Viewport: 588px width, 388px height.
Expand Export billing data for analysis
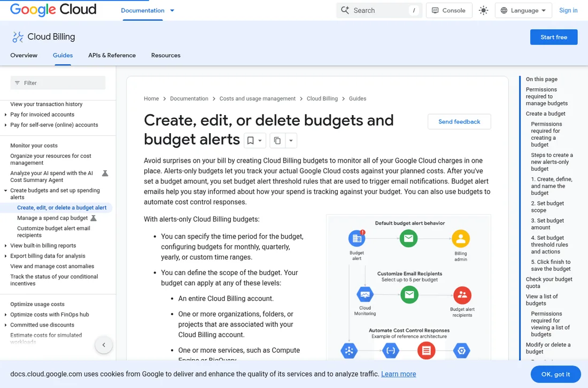coord(5,256)
